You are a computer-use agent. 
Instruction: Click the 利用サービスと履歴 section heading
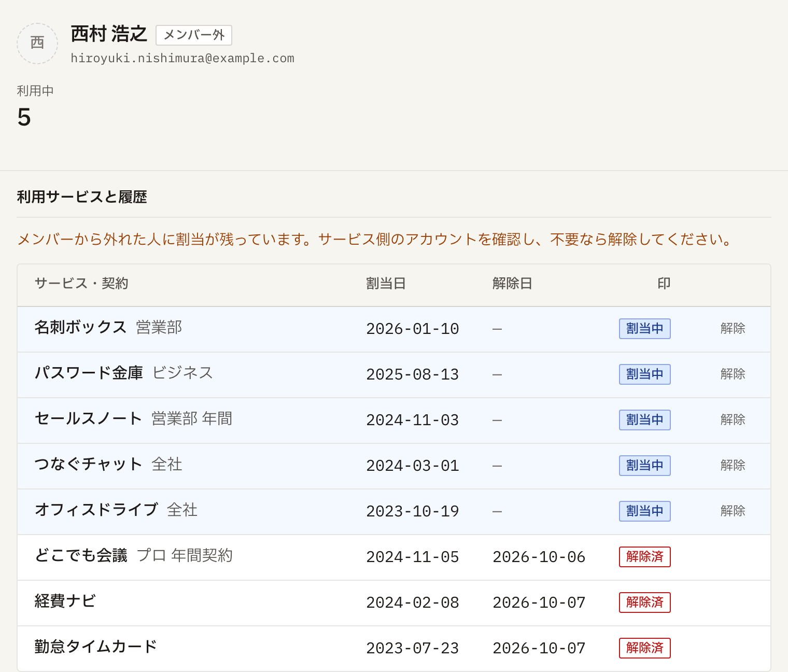click(x=82, y=197)
